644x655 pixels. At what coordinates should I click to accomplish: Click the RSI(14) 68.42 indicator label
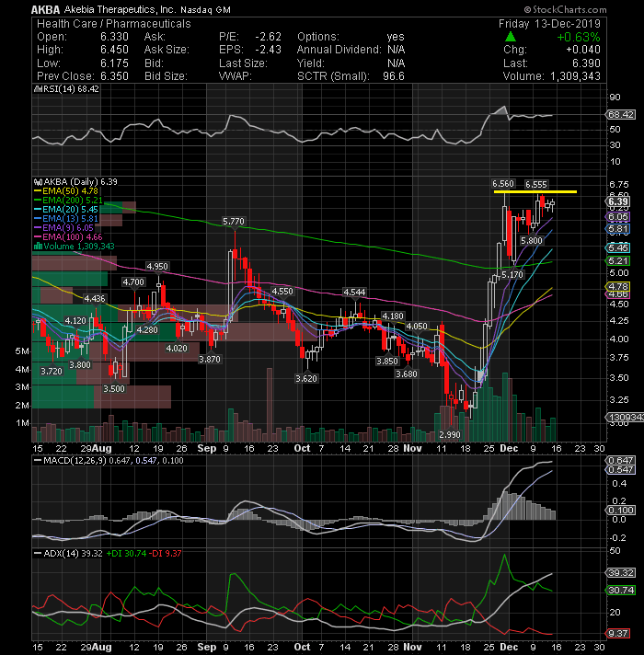coord(67,89)
